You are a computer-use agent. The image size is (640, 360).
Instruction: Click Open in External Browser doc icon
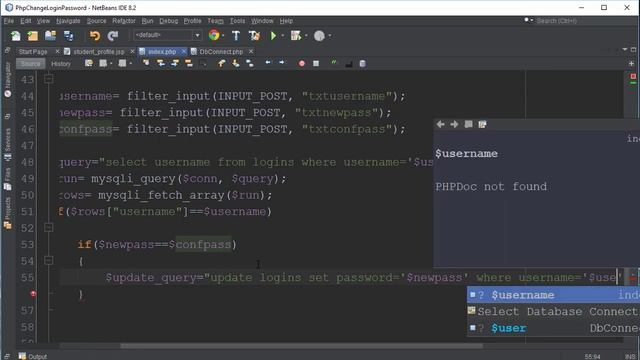(x=469, y=124)
